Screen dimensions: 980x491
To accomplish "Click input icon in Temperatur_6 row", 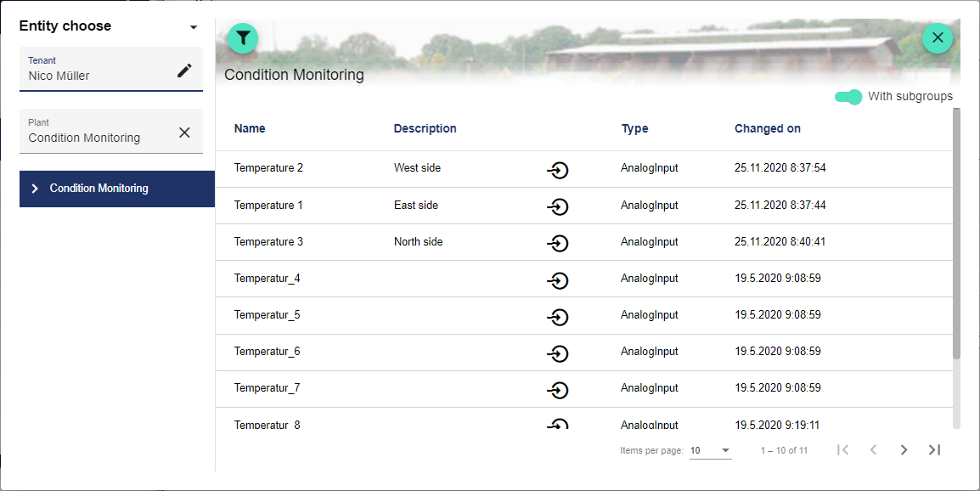I will (557, 353).
